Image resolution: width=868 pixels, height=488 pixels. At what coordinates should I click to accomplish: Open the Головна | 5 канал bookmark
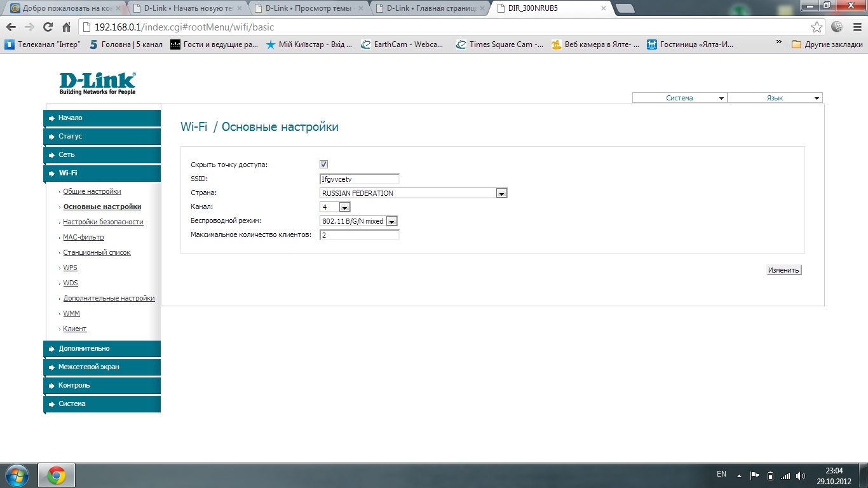(x=126, y=44)
